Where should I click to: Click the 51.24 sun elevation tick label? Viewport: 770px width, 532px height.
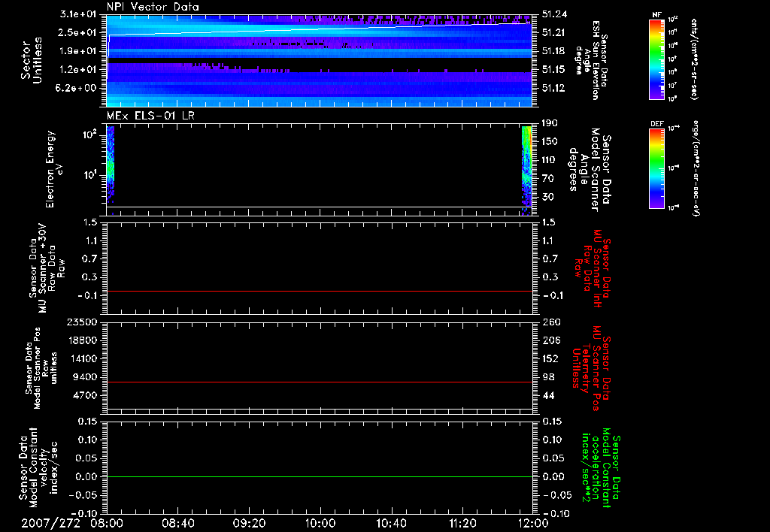554,14
